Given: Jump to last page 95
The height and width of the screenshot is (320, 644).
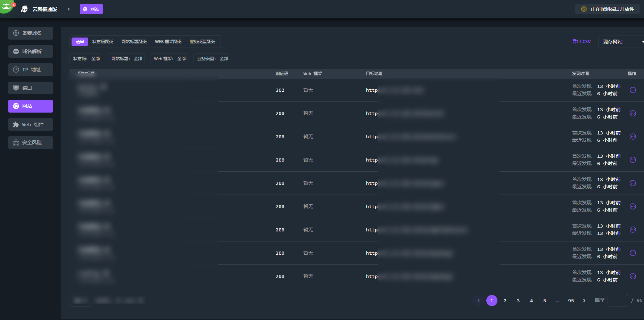Looking at the screenshot, I should tap(571, 301).
